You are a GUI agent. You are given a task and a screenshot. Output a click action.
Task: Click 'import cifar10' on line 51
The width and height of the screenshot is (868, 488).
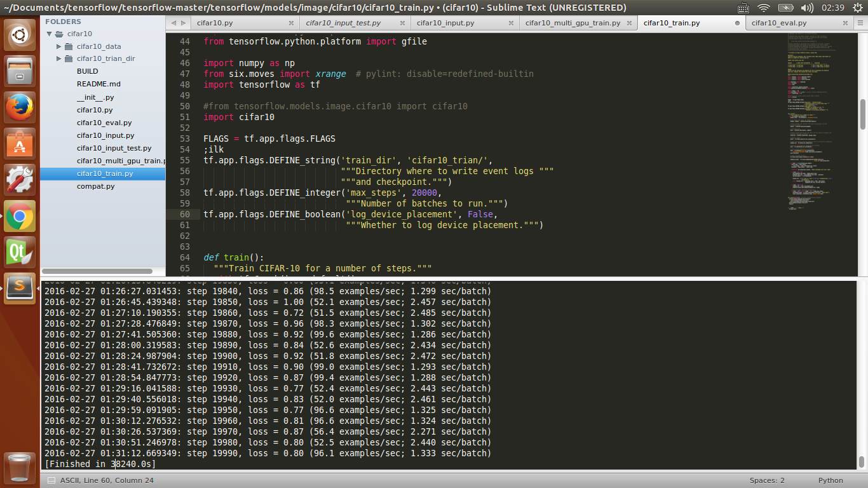(x=238, y=117)
